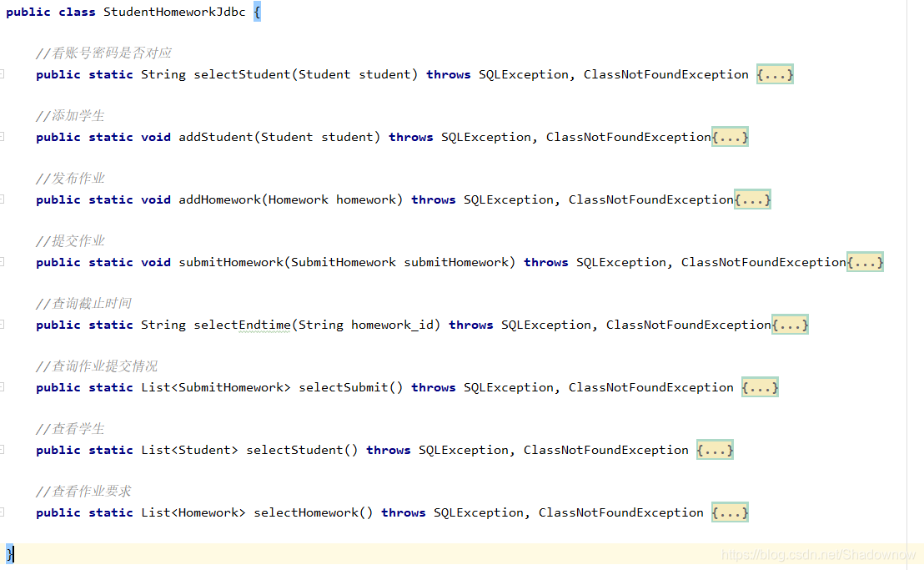Expand folded body of addStudent method
The height and width of the screenshot is (570, 924).
pos(730,137)
